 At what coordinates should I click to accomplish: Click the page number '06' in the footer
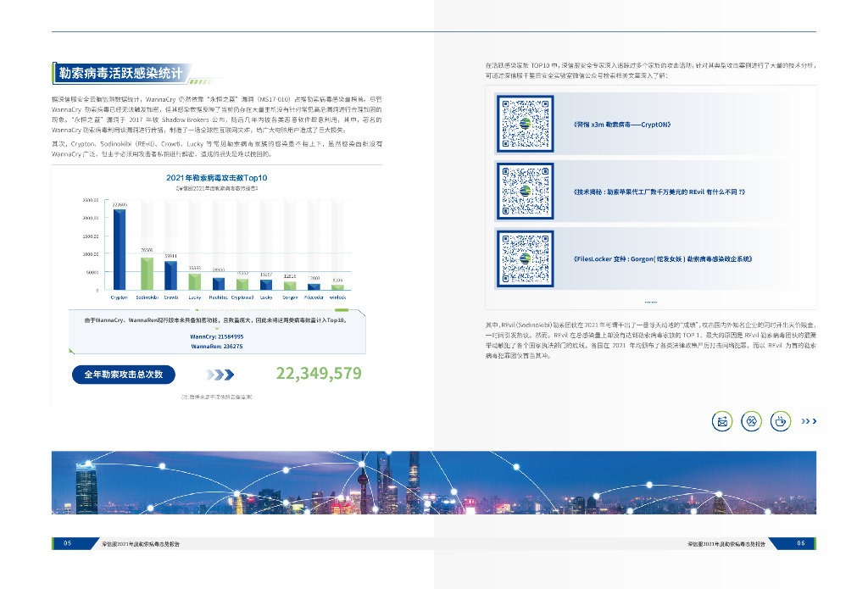point(801,543)
